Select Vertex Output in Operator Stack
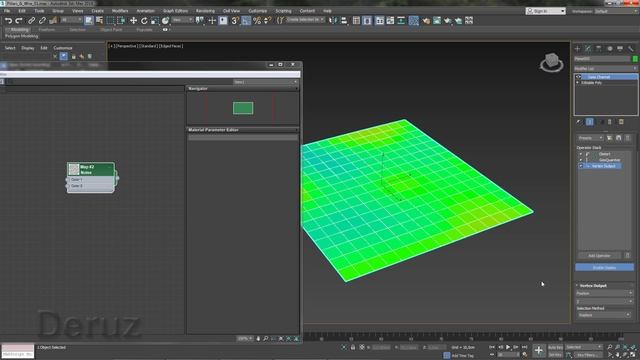 tap(603, 166)
